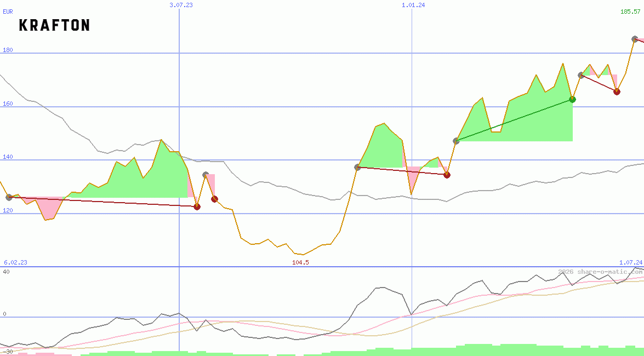The width and height of the screenshot is (644, 356).
Task: Click the green volume bars at the bottom
Action: click(x=493, y=352)
